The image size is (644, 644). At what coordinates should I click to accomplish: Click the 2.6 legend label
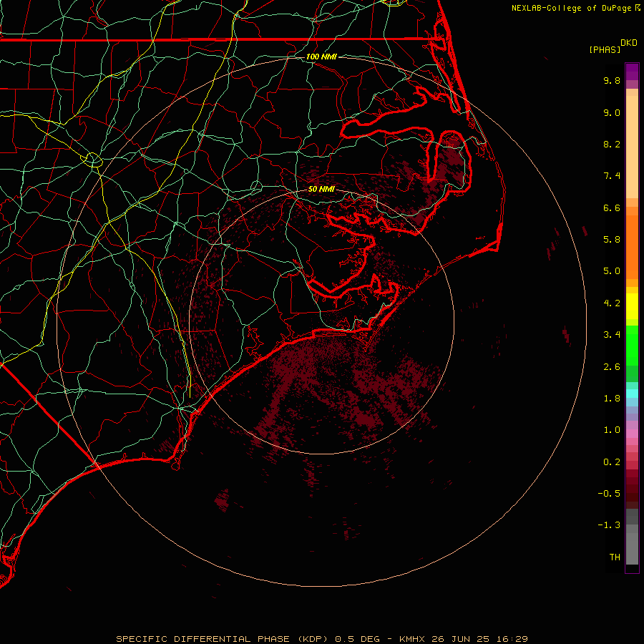click(x=612, y=367)
